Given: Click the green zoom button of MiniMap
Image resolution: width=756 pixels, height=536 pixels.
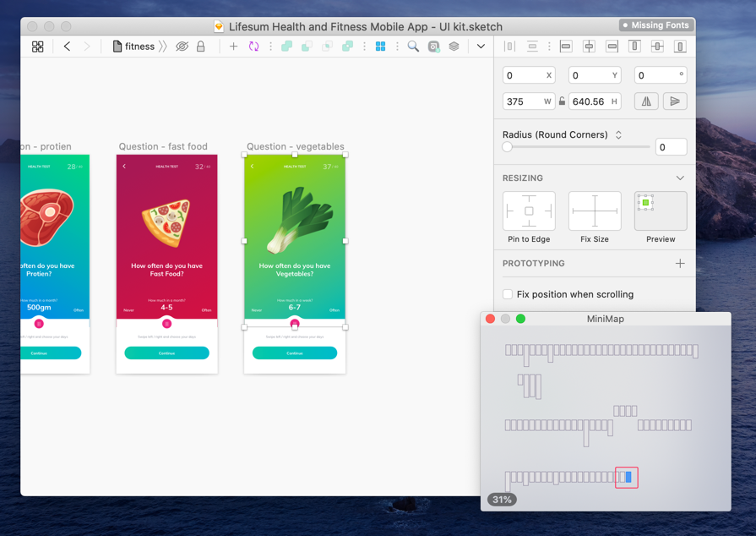Looking at the screenshot, I should 520,319.
